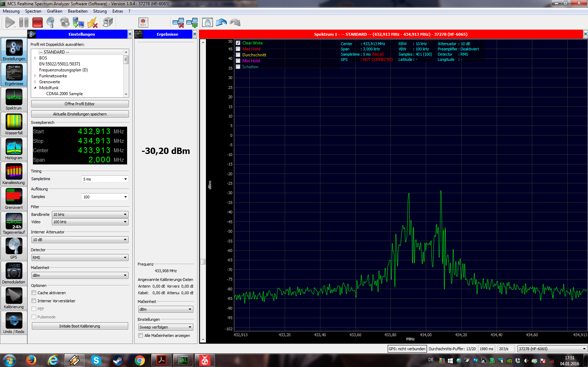Enable the Schatten trace checkbox
The width and height of the screenshot is (588, 367).
238,67
